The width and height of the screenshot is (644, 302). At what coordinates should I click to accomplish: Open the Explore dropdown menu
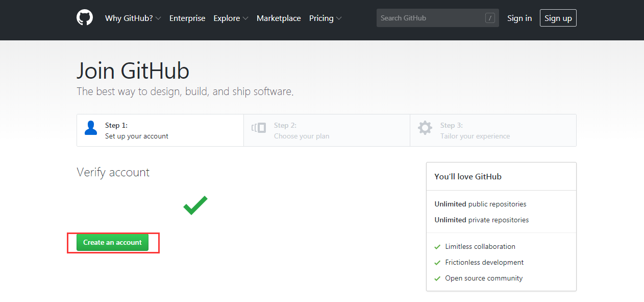231,18
